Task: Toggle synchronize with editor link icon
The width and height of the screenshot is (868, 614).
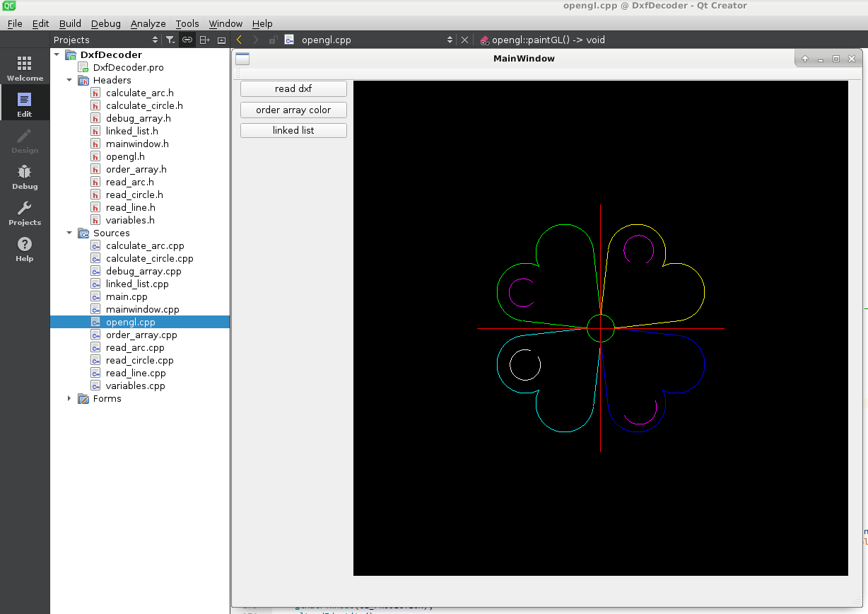Action: [187, 40]
